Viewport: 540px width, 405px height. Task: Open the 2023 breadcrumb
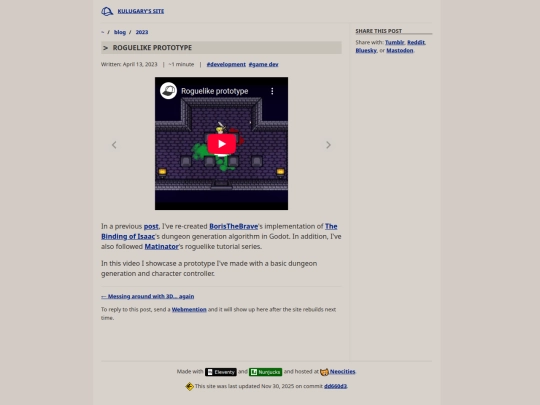pyautogui.click(x=142, y=32)
